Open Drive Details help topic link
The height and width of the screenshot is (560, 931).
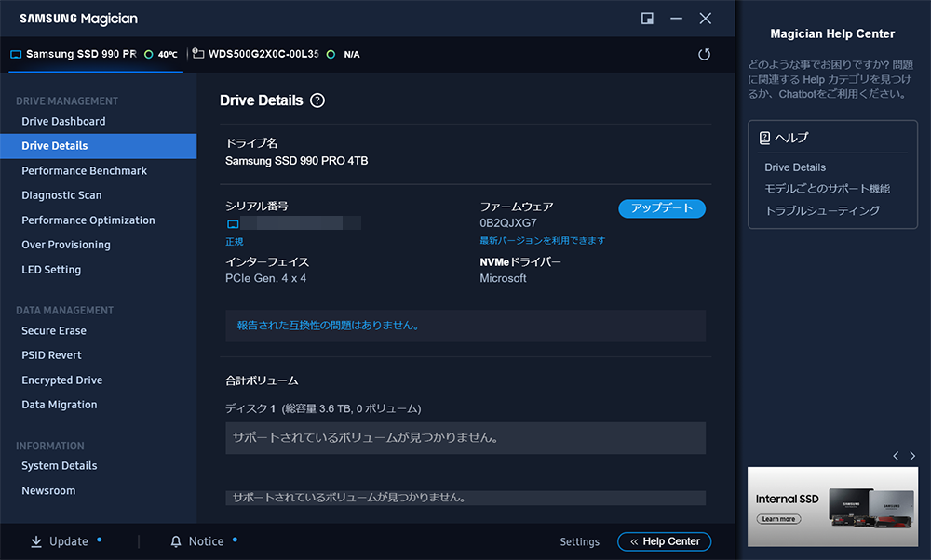pyautogui.click(x=795, y=167)
